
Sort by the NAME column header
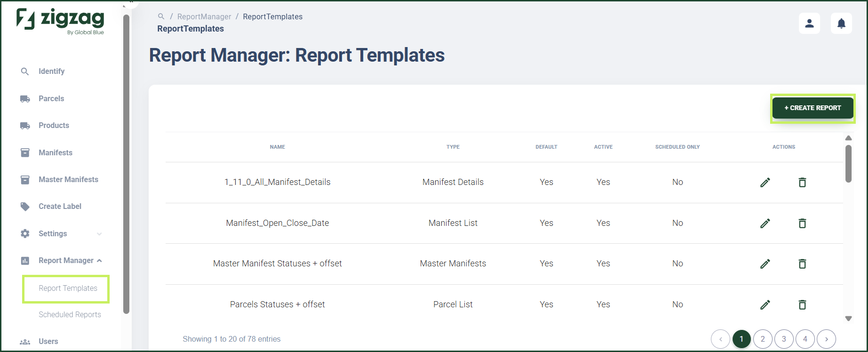[x=278, y=147]
